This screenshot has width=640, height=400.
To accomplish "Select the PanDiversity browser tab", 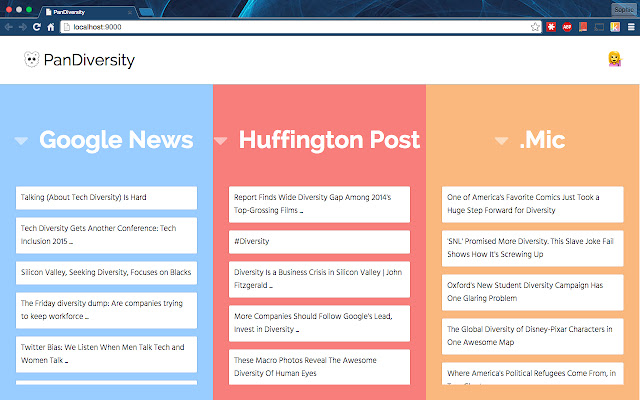I will click(88, 12).
